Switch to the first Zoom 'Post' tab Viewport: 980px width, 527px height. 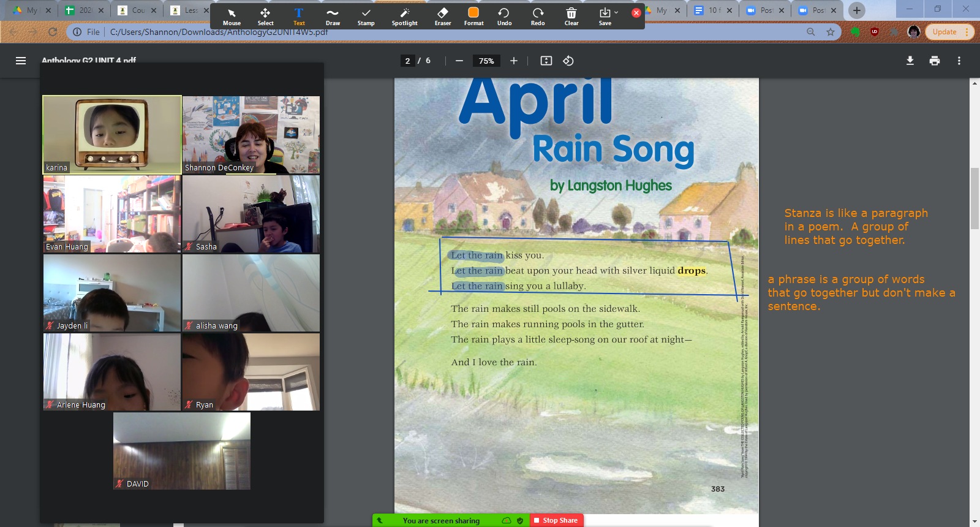(x=765, y=10)
